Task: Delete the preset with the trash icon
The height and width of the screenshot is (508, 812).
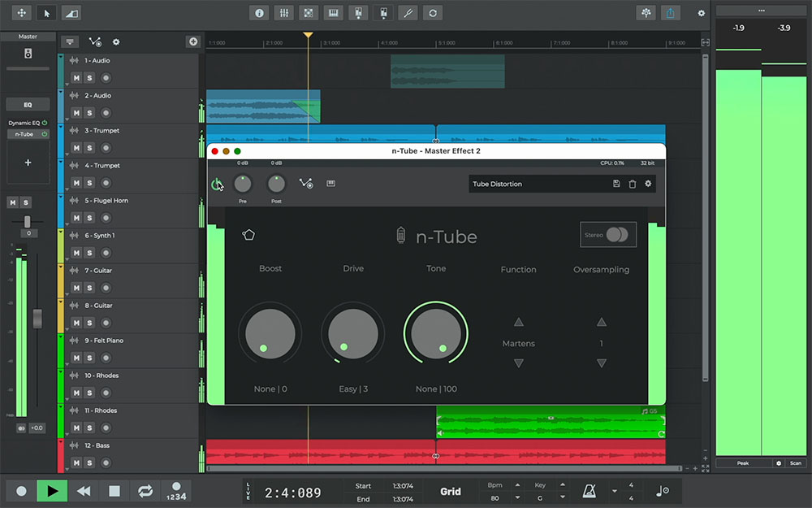Action: click(x=633, y=185)
